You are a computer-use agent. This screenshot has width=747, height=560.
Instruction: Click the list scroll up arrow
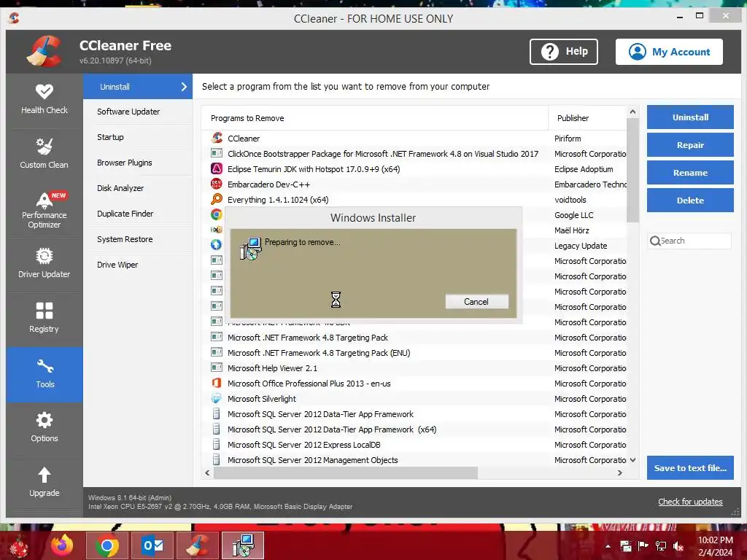(x=632, y=112)
